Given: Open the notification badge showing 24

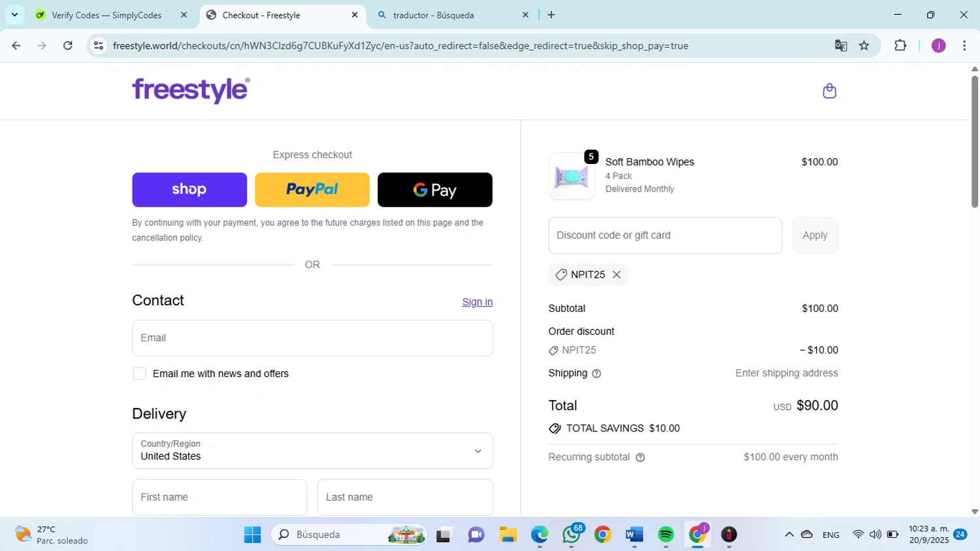Looking at the screenshot, I should pyautogui.click(x=960, y=535).
